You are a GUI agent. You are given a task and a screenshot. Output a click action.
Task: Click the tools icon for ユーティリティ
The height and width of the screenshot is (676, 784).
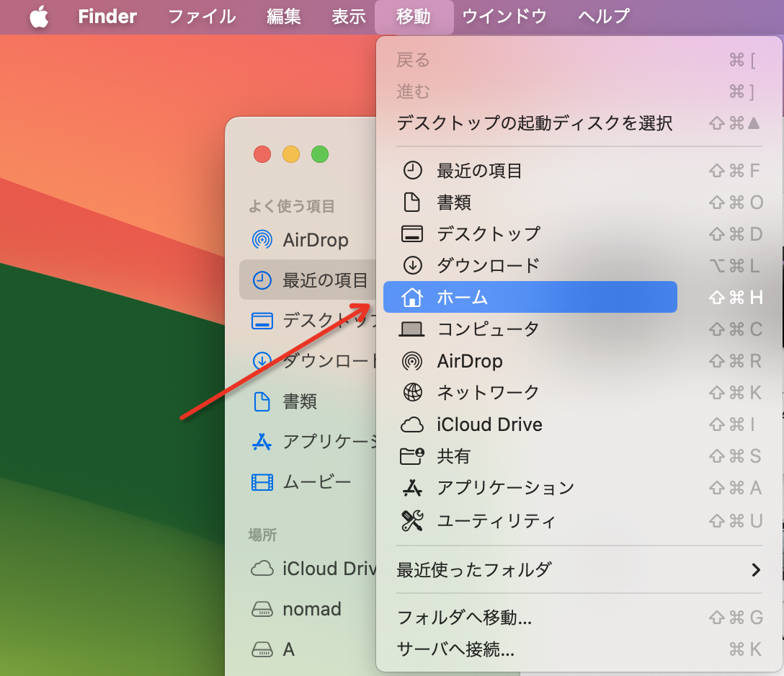(412, 520)
